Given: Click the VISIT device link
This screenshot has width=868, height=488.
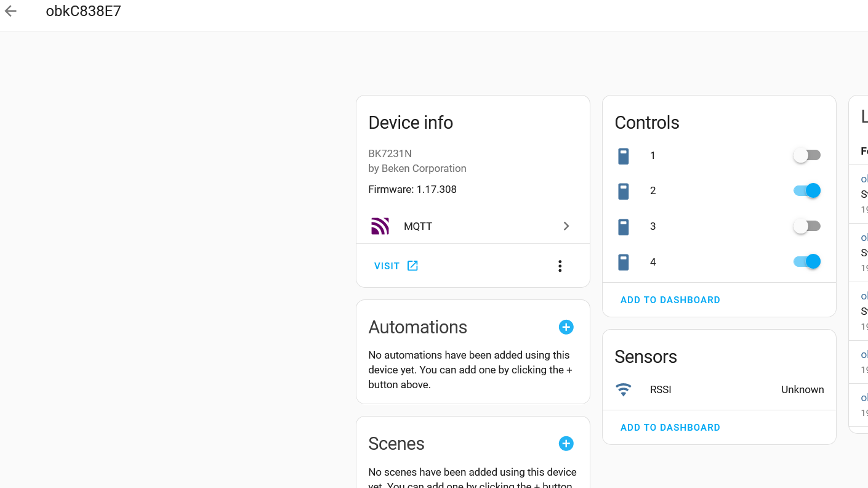Looking at the screenshot, I should (387, 266).
